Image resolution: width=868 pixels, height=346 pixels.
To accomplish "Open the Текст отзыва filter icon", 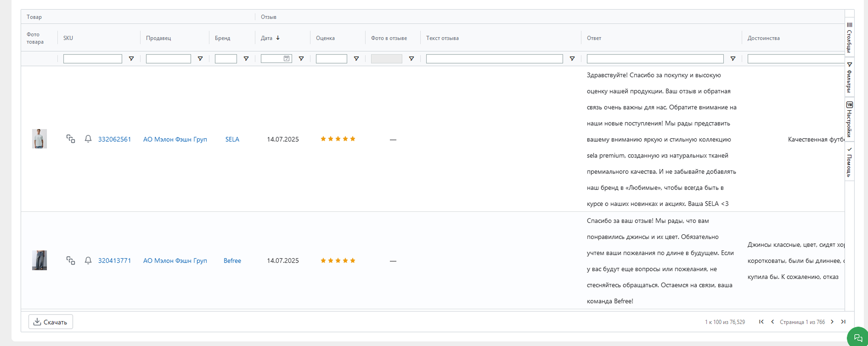I will point(572,59).
